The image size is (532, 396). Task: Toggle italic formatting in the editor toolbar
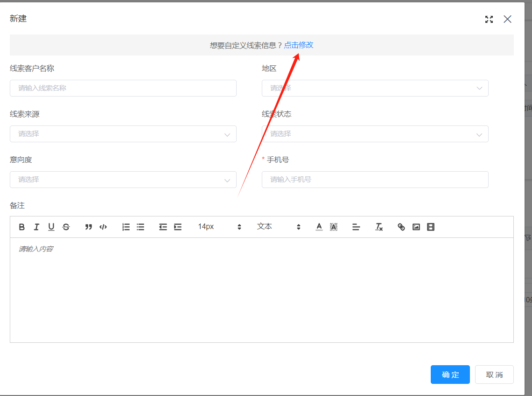[36, 227]
